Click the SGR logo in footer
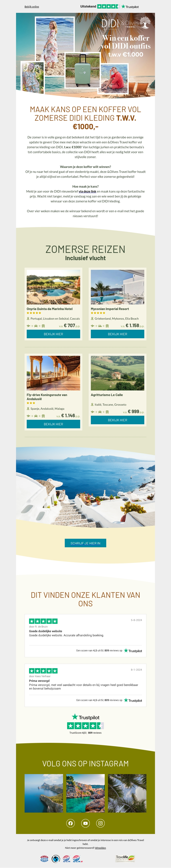The height and width of the screenshot is (868, 171). (x=67, y=859)
